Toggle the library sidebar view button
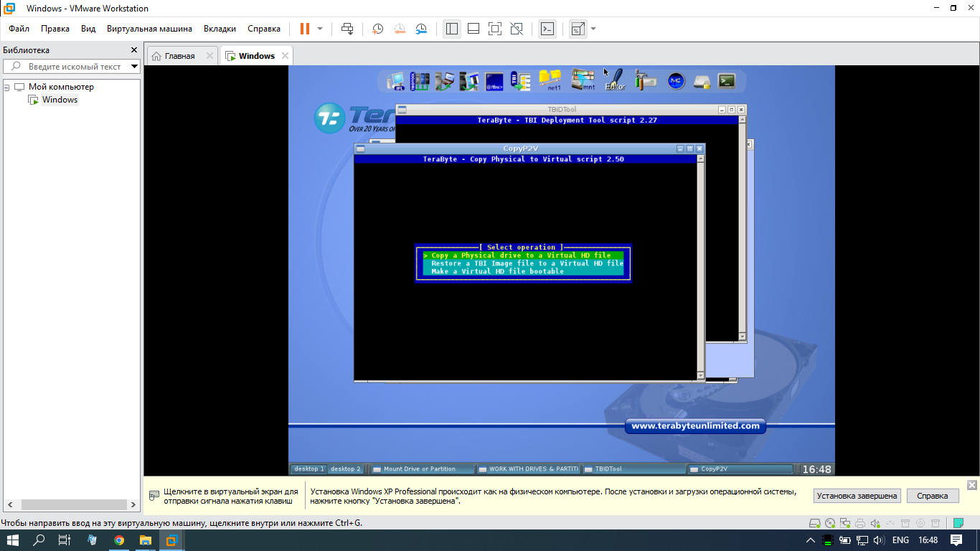This screenshot has width=980, height=551. pos(451,29)
